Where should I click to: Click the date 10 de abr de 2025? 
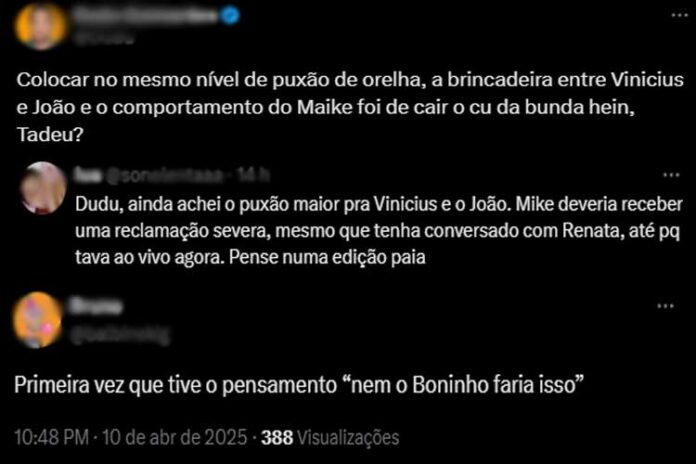pyautogui.click(x=174, y=437)
